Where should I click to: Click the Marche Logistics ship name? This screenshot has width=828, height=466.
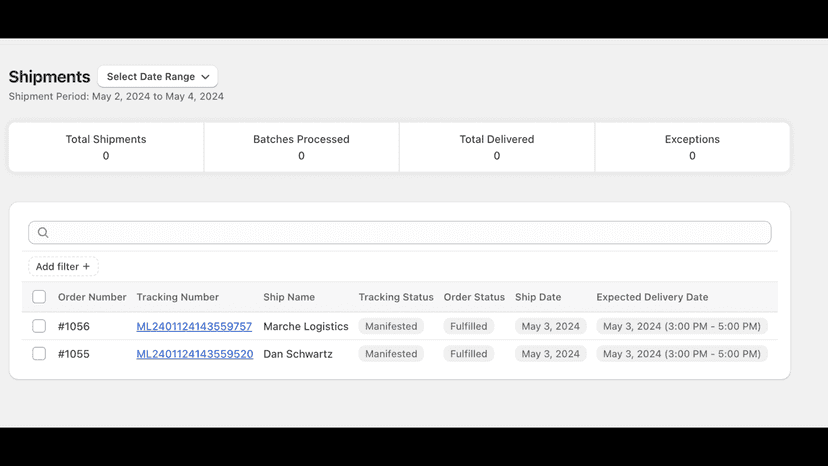point(306,327)
